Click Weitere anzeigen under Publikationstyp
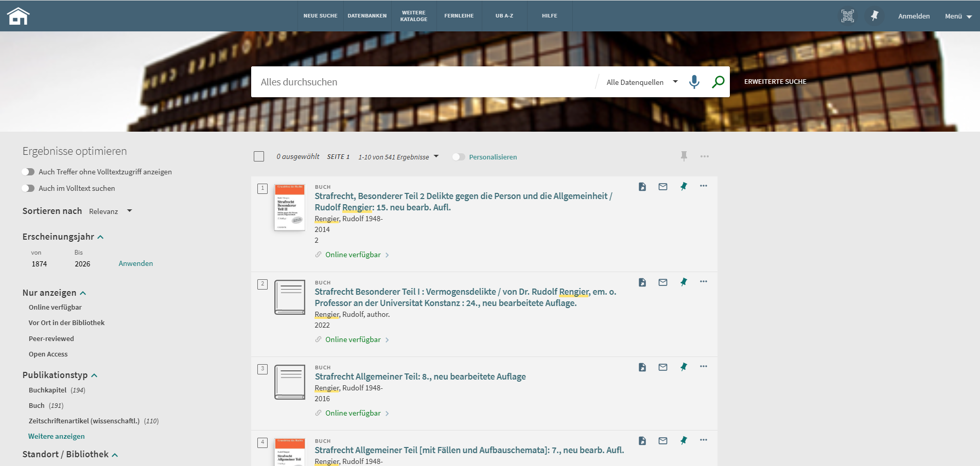The width and height of the screenshot is (980, 466). (57, 436)
